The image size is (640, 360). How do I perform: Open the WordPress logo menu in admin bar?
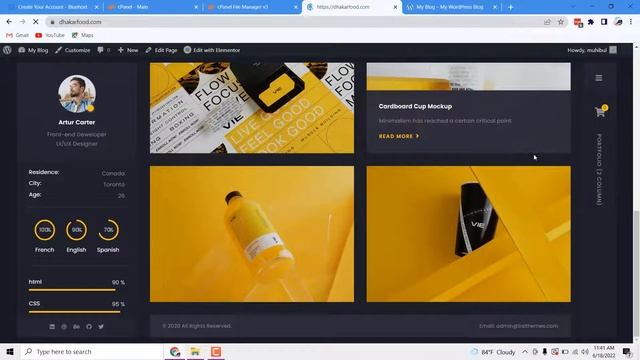tap(7, 50)
